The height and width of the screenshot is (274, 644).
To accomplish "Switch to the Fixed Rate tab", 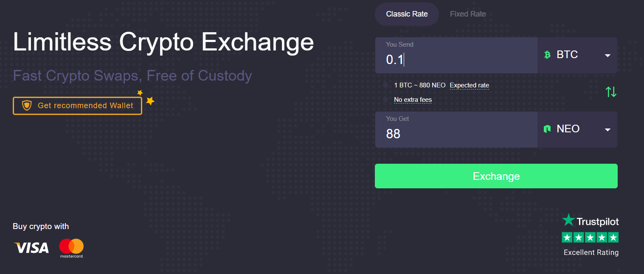I will click(x=468, y=14).
